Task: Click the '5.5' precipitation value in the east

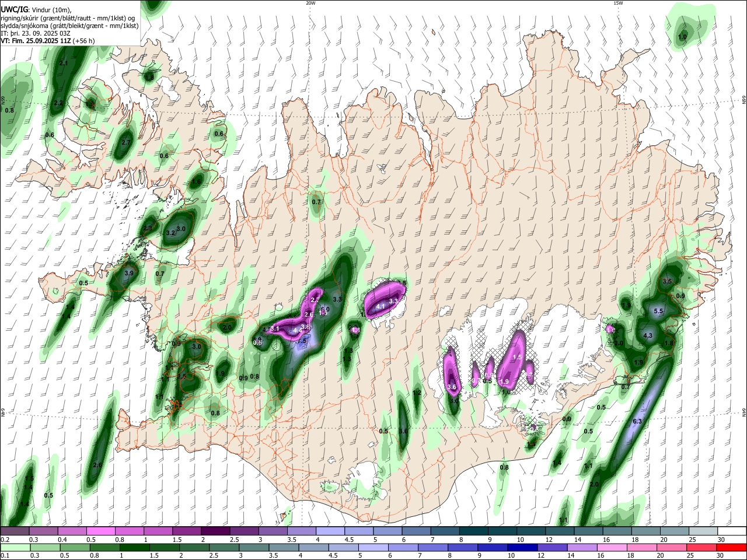Action: click(658, 311)
